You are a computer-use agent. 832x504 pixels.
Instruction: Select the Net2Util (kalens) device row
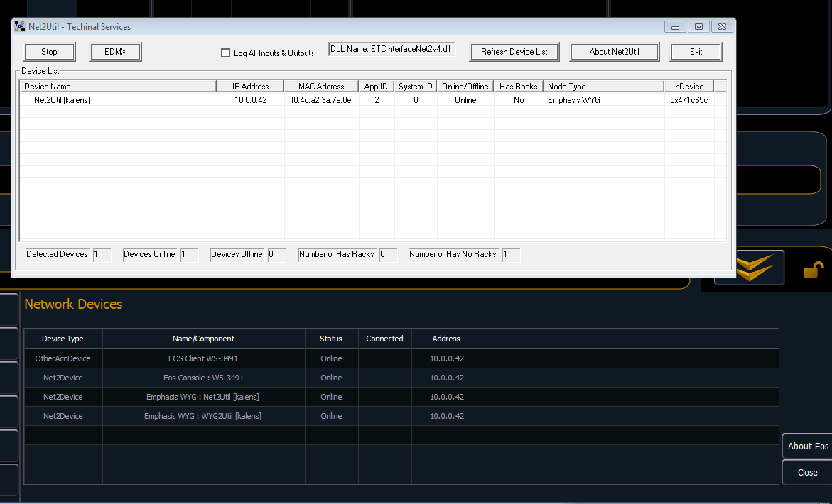coord(372,99)
